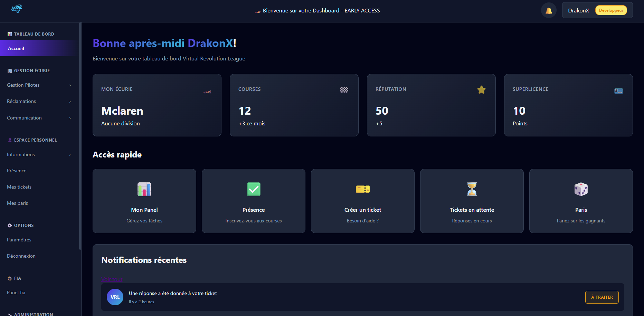Click the dice Paris icon
644x316 pixels.
tap(581, 189)
